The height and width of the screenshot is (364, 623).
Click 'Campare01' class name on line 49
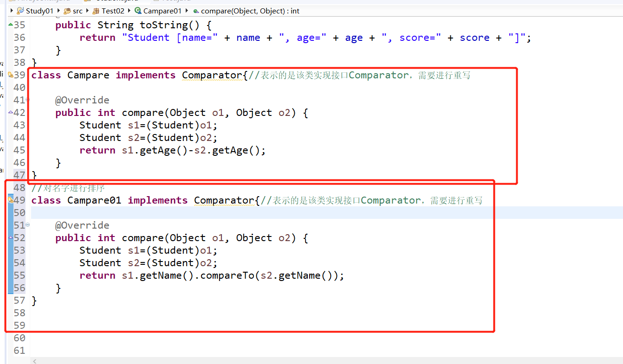point(94,200)
